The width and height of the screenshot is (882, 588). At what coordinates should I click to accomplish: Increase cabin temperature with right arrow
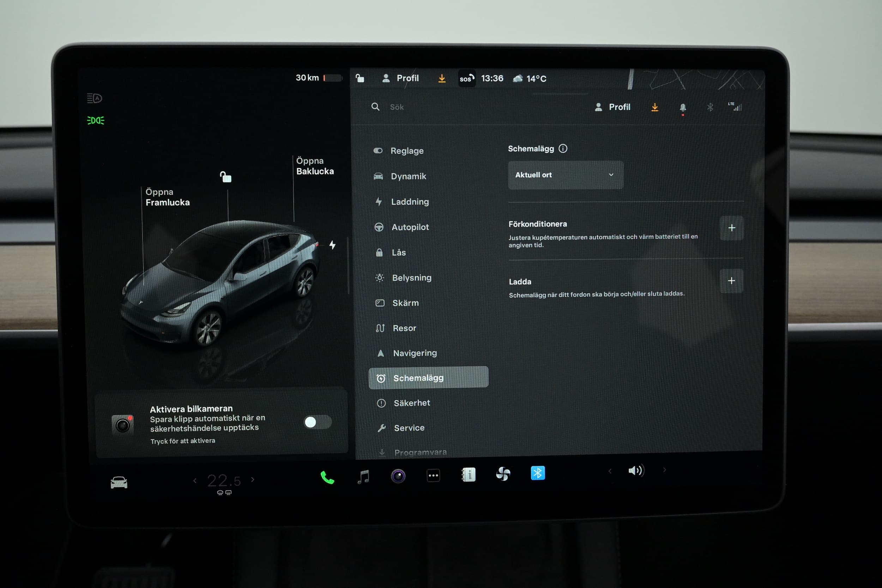coord(253,480)
